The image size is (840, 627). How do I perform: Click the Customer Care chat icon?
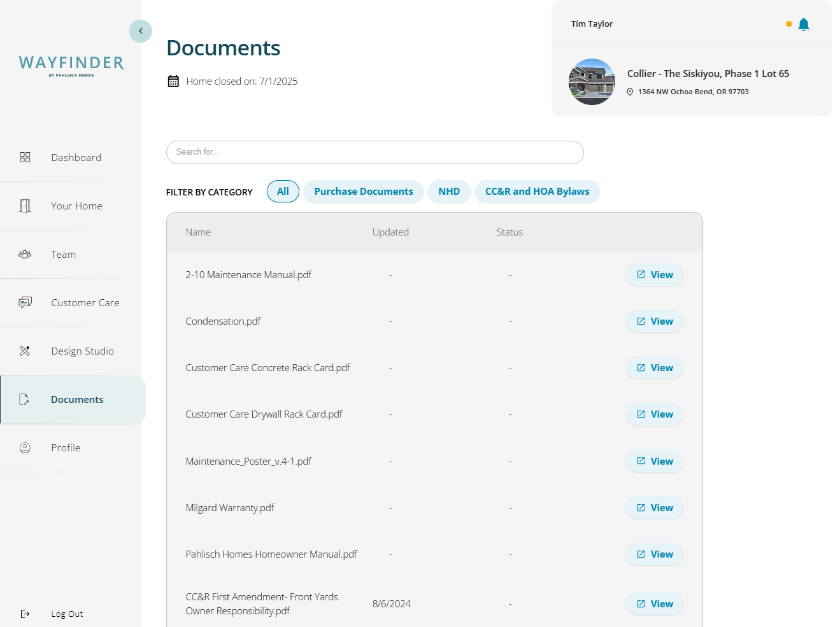(25, 302)
